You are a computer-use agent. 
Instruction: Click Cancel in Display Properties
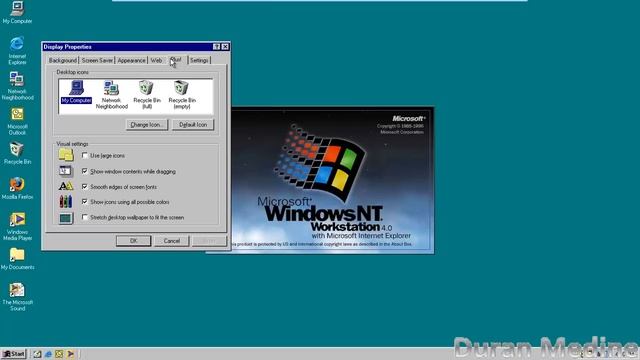172,241
